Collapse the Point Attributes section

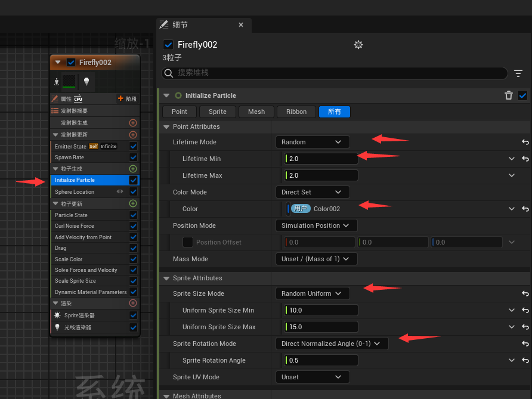click(166, 126)
